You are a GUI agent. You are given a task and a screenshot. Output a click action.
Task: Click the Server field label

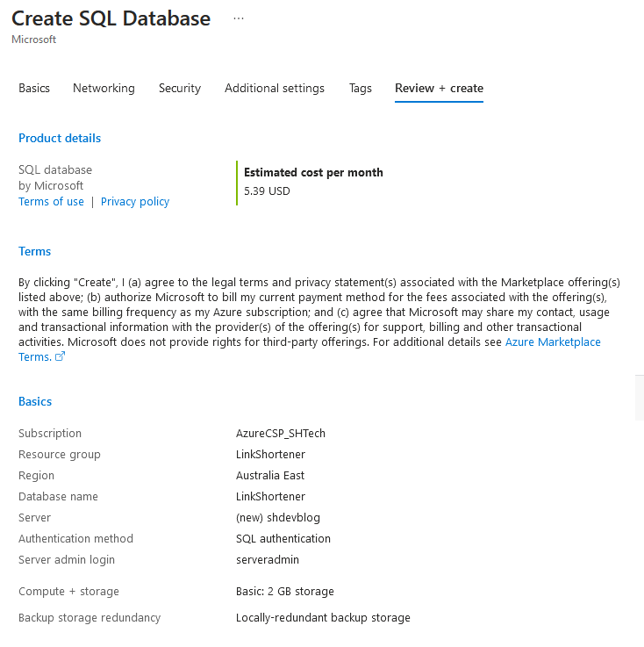34,517
